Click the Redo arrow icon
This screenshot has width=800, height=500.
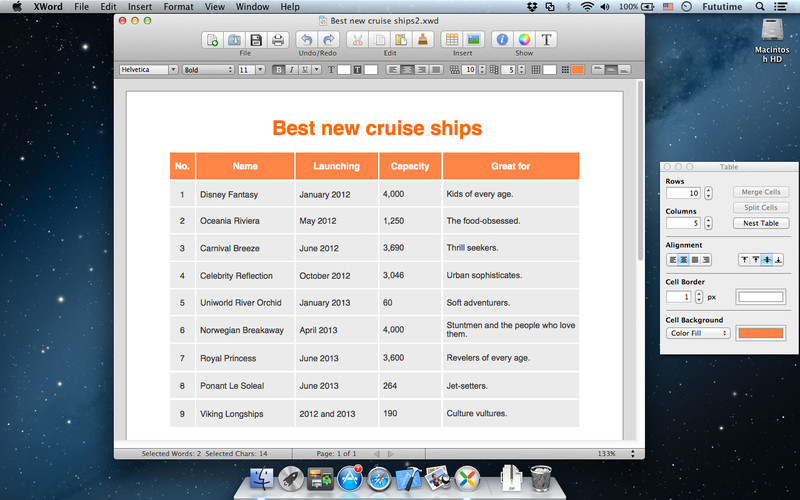click(329, 40)
